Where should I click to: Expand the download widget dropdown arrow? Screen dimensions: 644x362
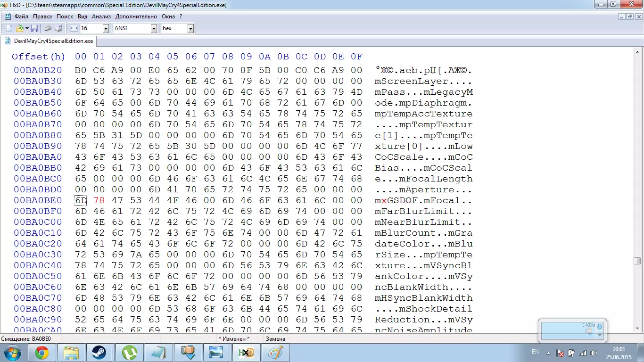click(x=600, y=335)
